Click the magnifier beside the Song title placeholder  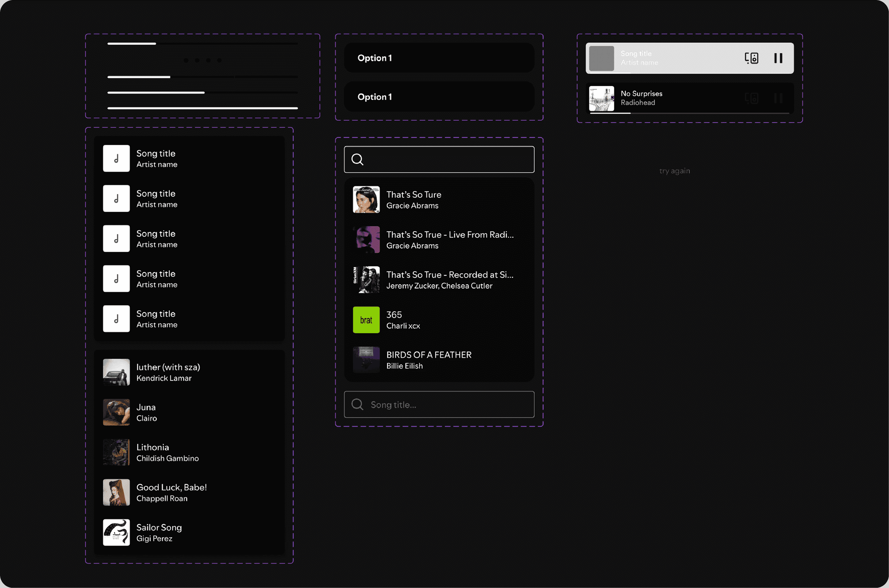pyautogui.click(x=357, y=404)
